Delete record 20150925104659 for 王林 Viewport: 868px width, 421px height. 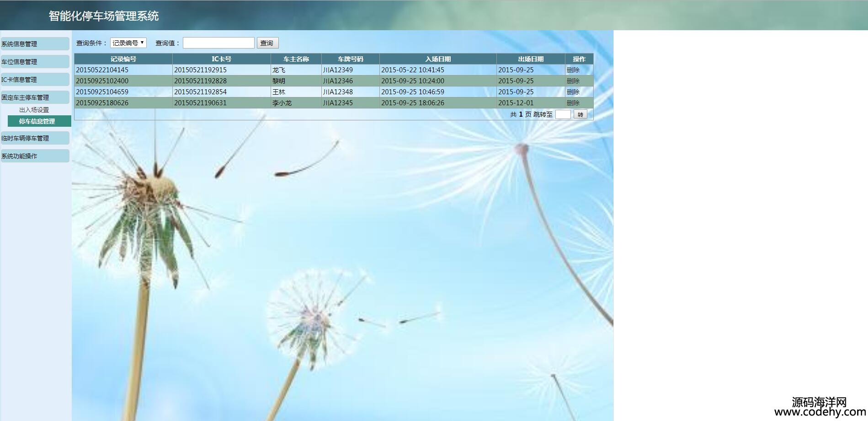pos(573,92)
